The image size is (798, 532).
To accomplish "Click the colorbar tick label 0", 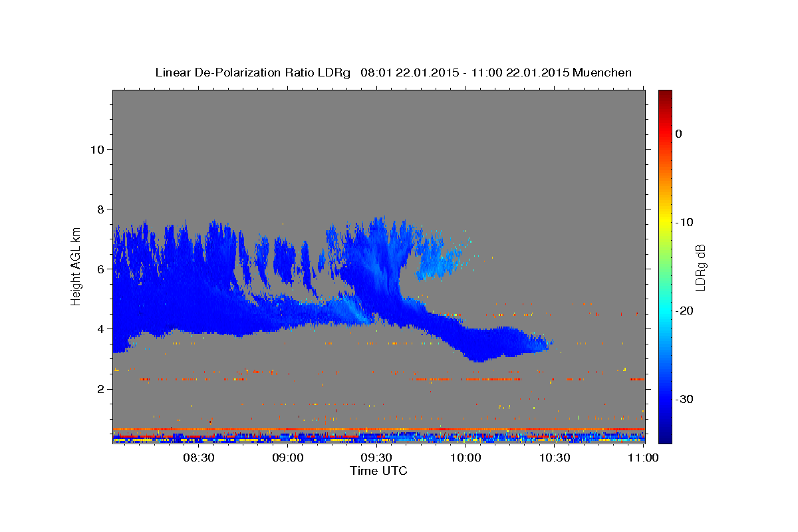I will click(x=679, y=134).
